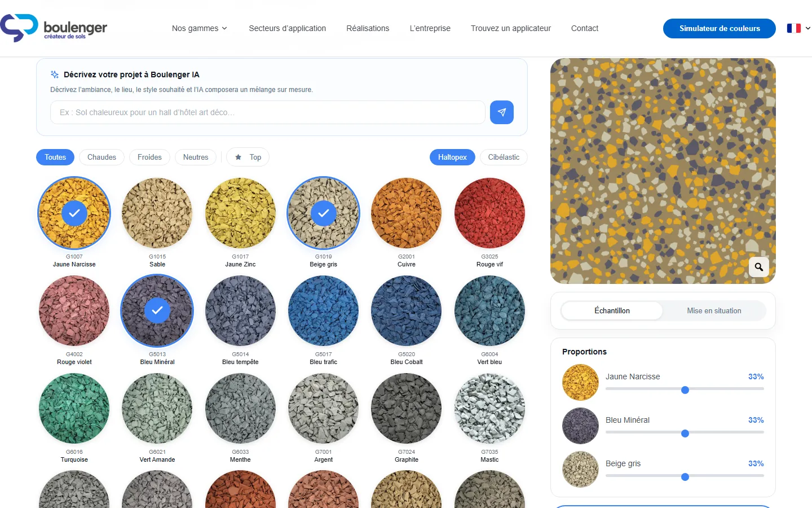Deselect the Beige gris color swatch
This screenshot has height=508, width=812.
click(324, 213)
